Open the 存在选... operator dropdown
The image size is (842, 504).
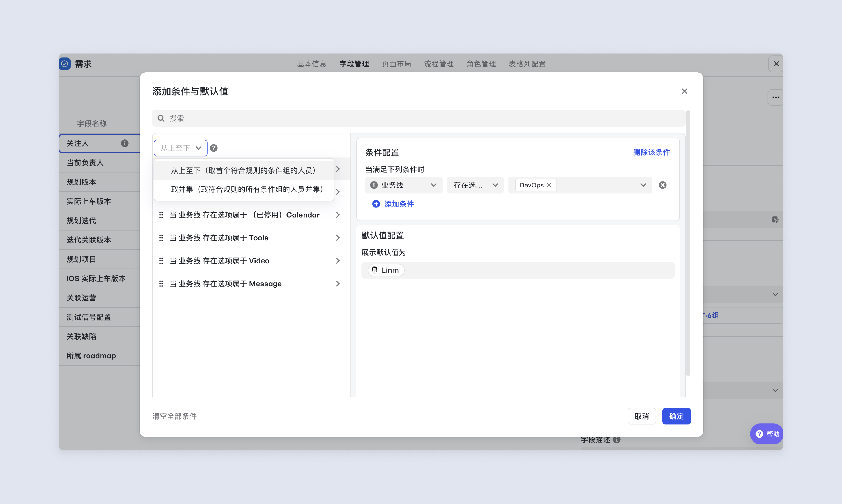[475, 185]
